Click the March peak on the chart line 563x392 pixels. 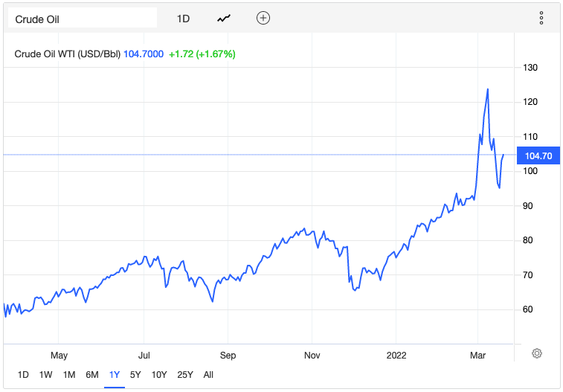coord(487,89)
